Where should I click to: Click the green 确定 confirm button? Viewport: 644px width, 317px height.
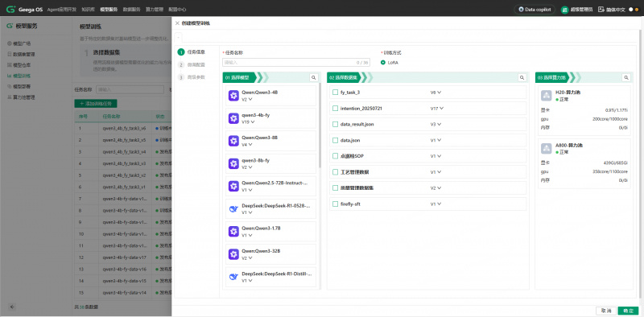click(x=628, y=311)
